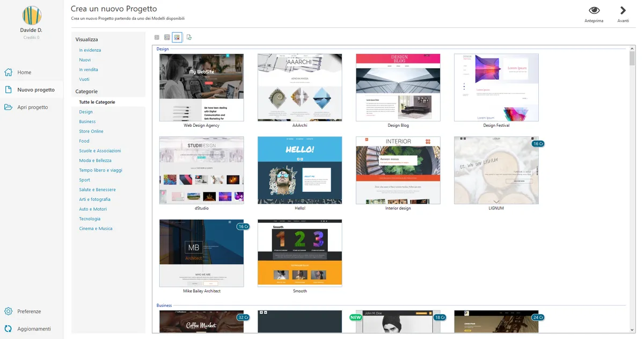
Task: Choose the Smooth template
Action: (299, 253)
